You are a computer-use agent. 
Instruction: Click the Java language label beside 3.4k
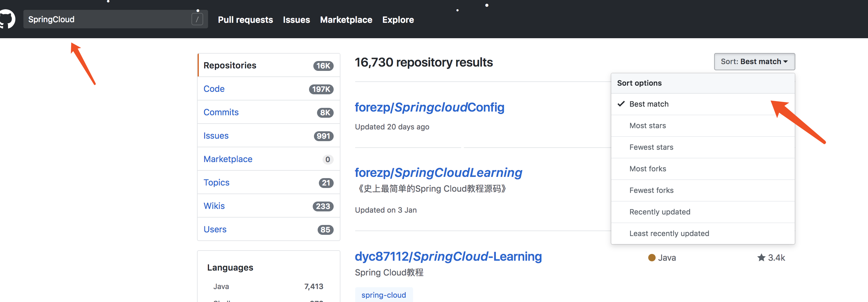(667, 257)
